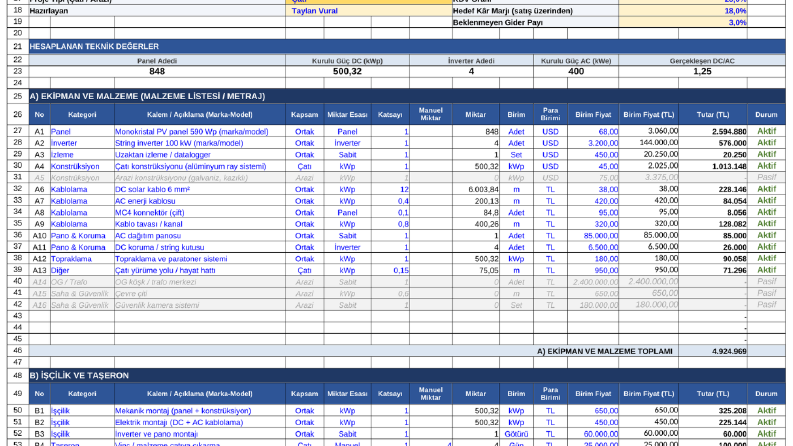Select total 2.594.880 in row A1
This screenshot has width=793, height=446.
pos(713,131)
